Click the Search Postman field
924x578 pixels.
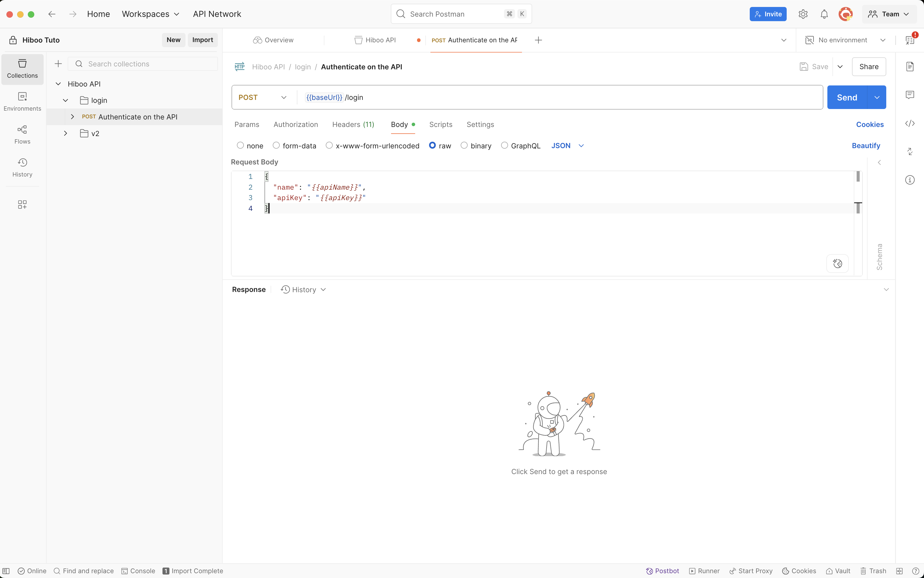coord(461,14)
